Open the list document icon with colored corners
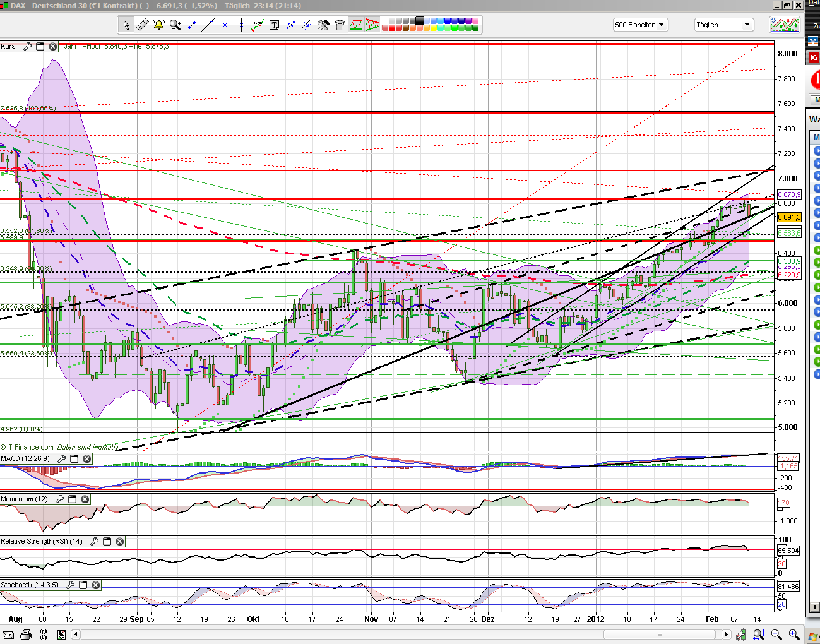Viewport: 820px width, 644px height. (x=61, y=635)
